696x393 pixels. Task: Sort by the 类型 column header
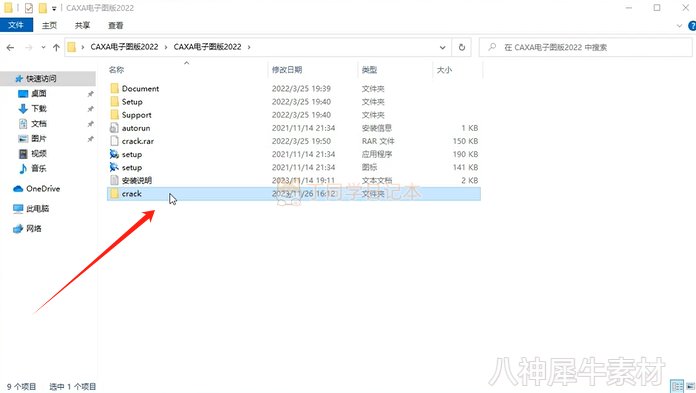click(369, 70)
